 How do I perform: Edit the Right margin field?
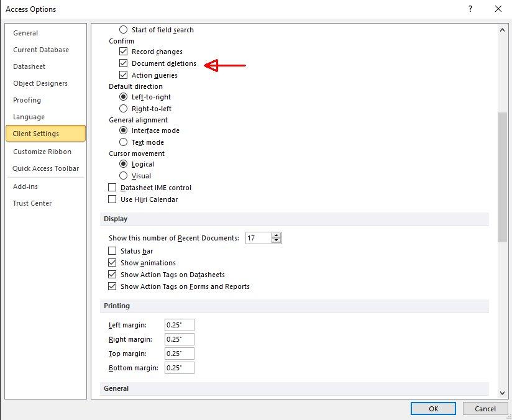[x=180, y=339]
